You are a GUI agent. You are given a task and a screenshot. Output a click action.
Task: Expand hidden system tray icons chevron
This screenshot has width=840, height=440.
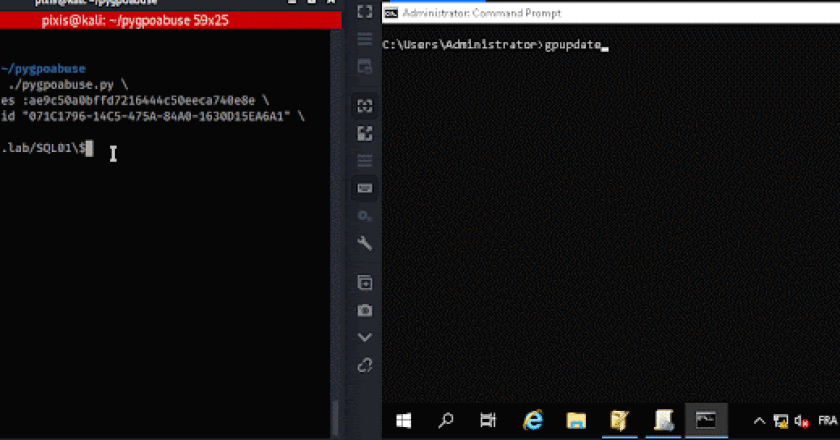point(760,421)
